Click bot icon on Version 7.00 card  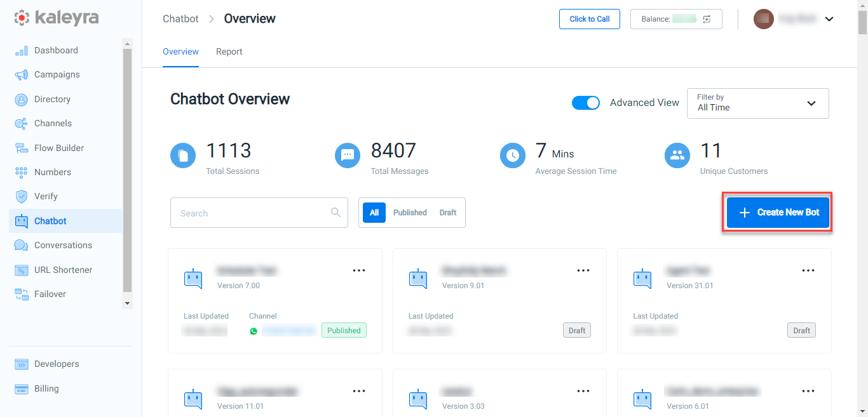tap(193, 279)
